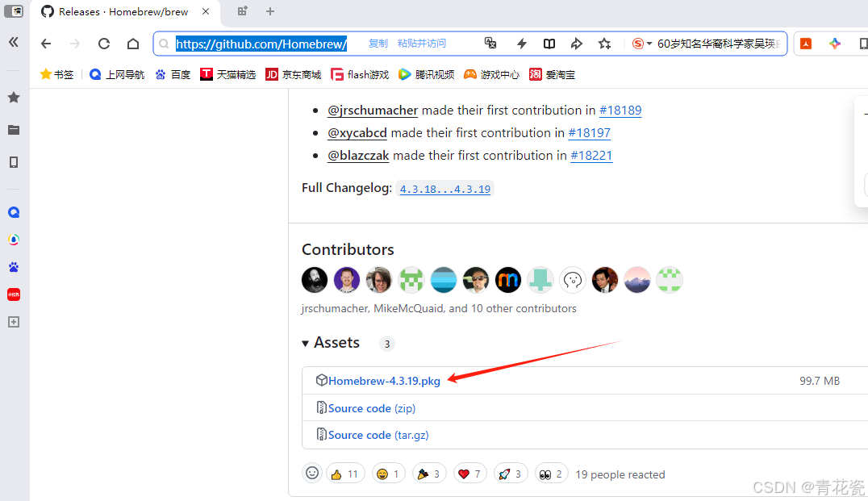Open the 上网导航 bookmark
Screen dimensions: 868x501
(117, 74)
